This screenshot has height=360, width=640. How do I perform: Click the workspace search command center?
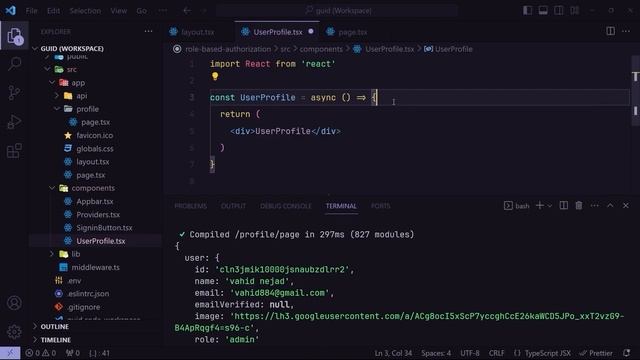[x=337, y=11]
